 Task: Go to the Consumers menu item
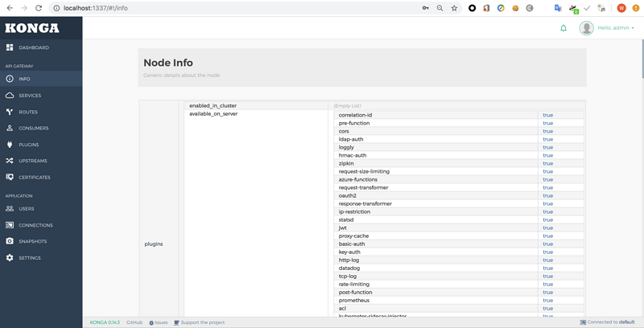point(33,128)
